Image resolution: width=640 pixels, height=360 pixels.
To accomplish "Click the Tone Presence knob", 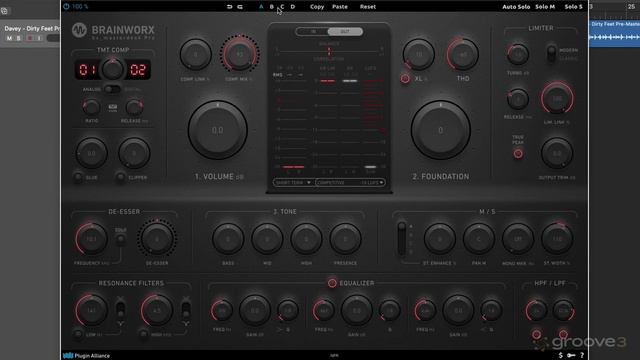I will pyautogui.click(x=345, y=239).
